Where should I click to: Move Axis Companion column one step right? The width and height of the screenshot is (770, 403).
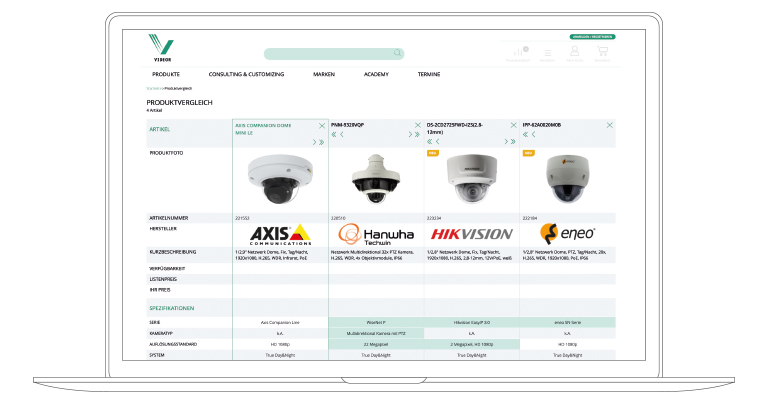(x=314, y=142)
